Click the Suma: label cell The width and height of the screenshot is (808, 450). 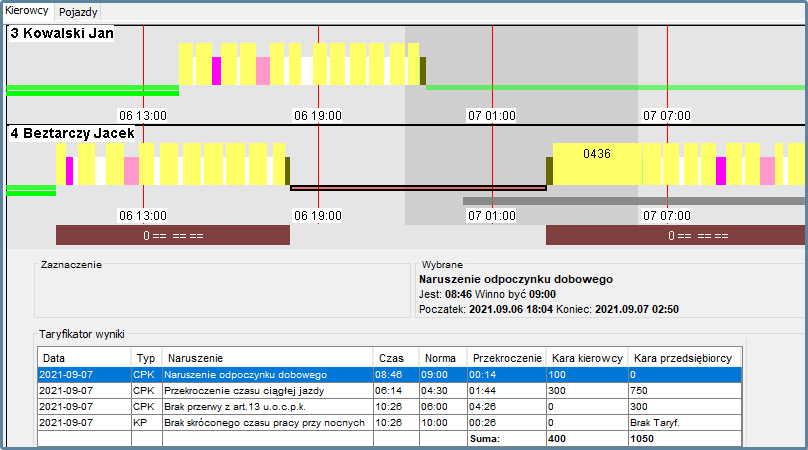(x=507, y=439)
